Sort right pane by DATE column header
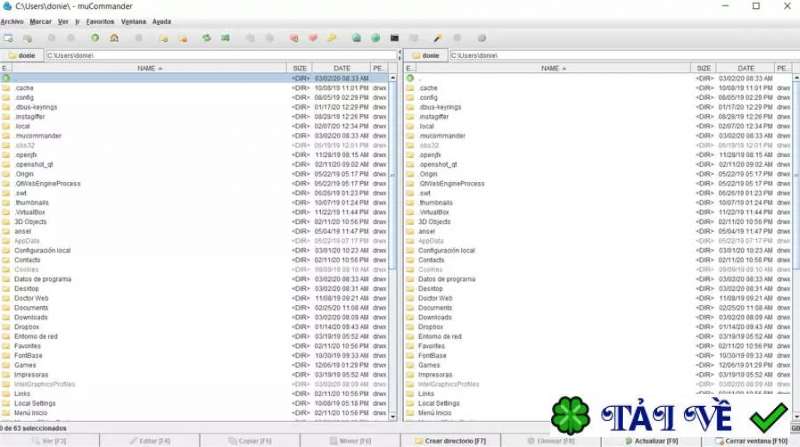 click(x=745, y=68)
